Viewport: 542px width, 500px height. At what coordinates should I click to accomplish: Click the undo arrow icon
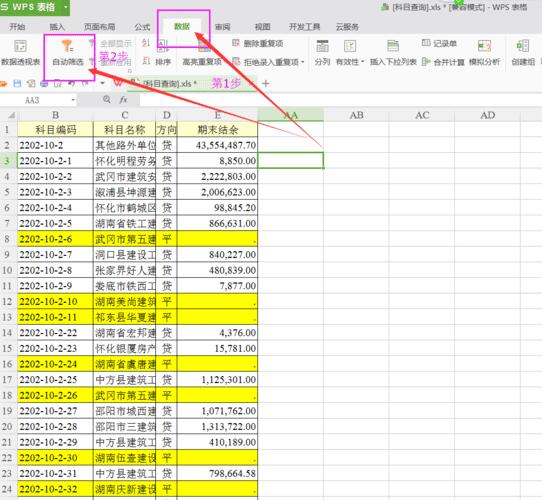click(71, 83)
